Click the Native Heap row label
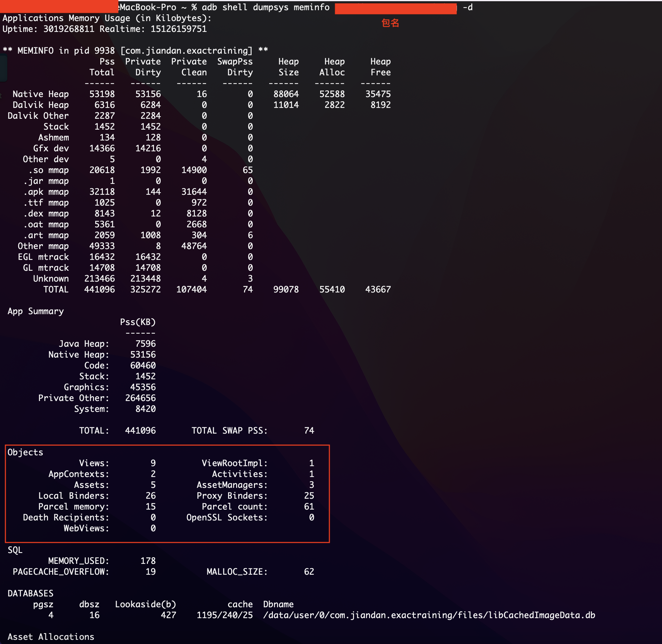This screenshot has height=644, width=662. pyautogui.click(x=41, y=94)
